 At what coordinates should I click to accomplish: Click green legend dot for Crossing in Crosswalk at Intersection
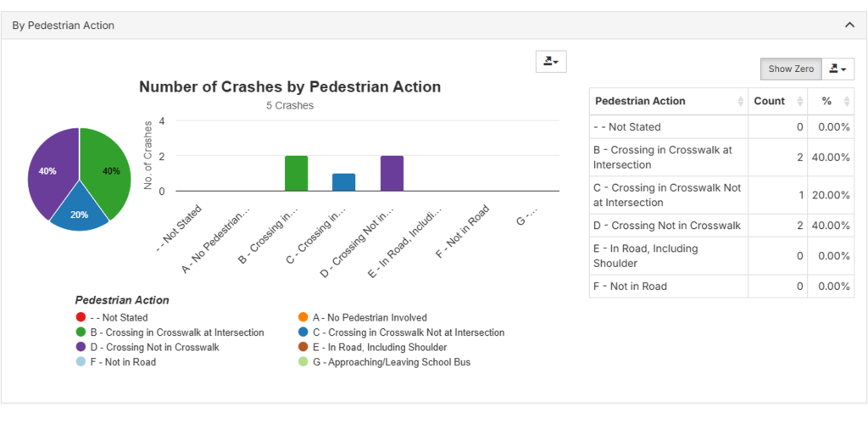point(81,332)
